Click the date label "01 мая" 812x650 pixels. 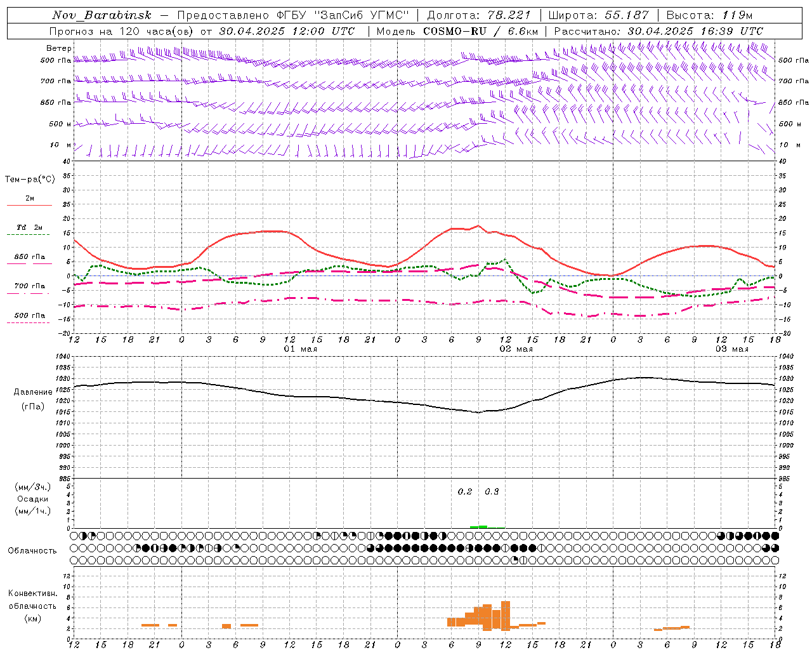pyautogui.click(x=301, y=349)
